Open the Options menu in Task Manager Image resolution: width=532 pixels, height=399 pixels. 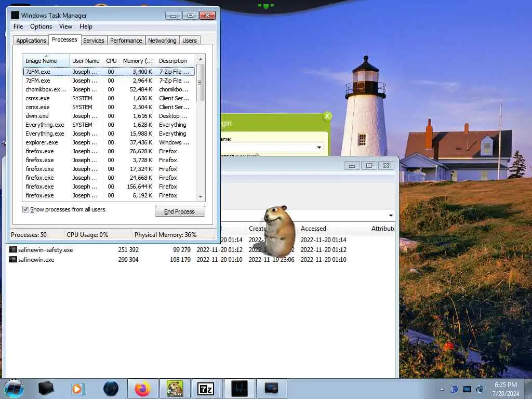click(x=41, y=26)
